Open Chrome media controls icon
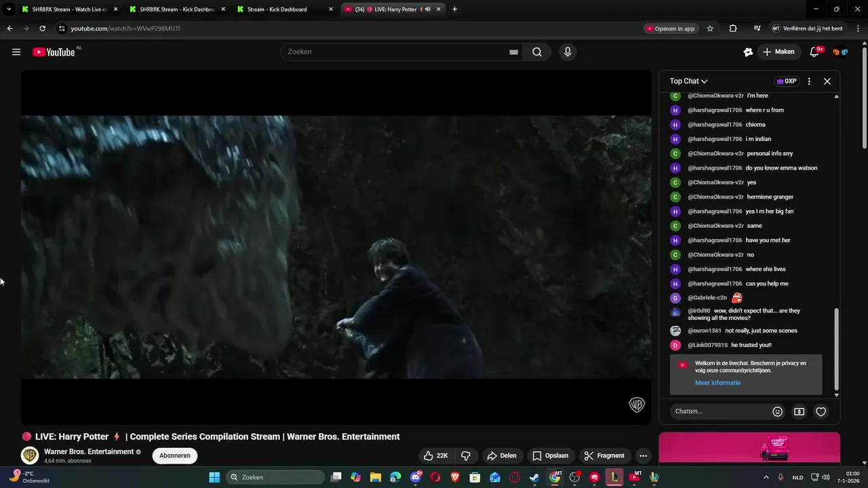The image size is (868, 488). (757, 28)
